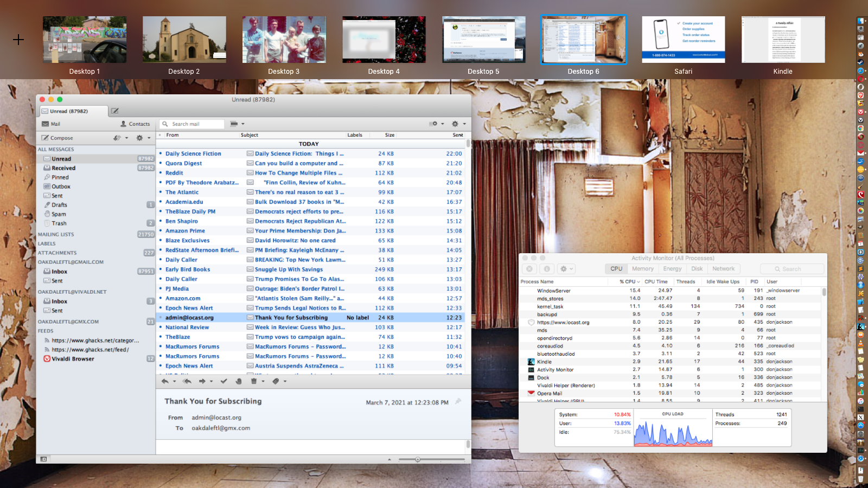Open the quick view layout dropdown after search
The image size is (868, 488).
(237, 124)
